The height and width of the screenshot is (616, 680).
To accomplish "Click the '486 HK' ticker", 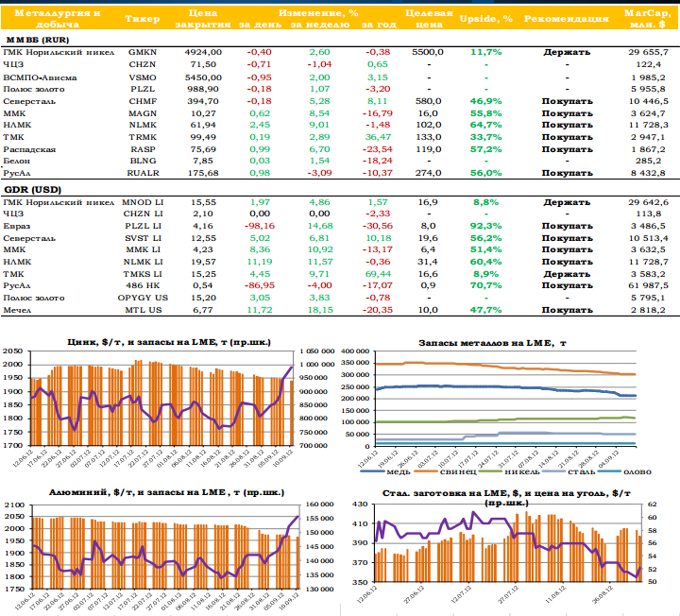I will click(143, 285).
